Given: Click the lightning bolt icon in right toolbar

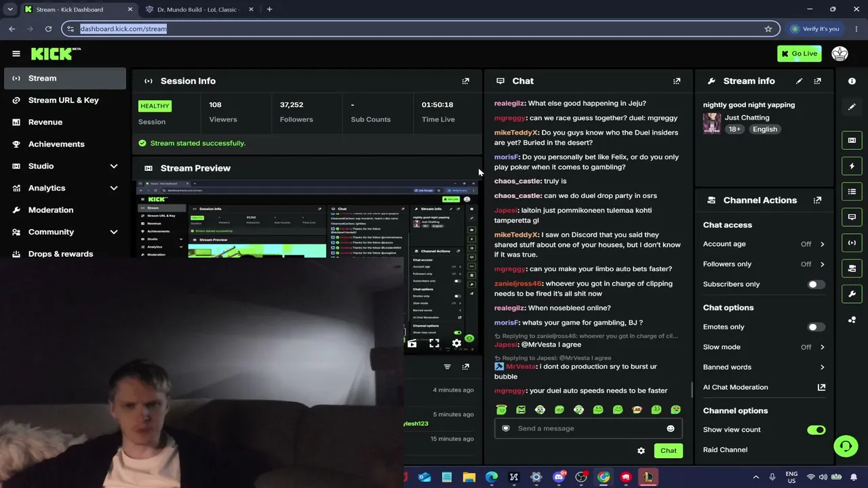Looking at the screenshot, I should [852, 166].
